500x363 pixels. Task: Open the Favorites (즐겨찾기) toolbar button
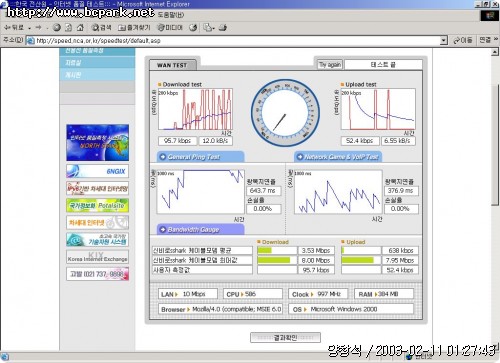point(134,27)
